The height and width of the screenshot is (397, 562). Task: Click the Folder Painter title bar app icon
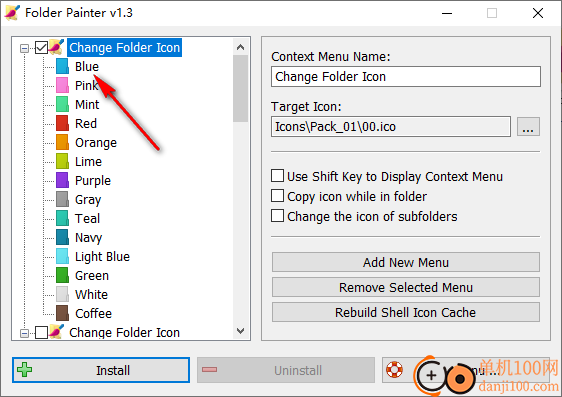pyautogui.click(x=12, y=13)
